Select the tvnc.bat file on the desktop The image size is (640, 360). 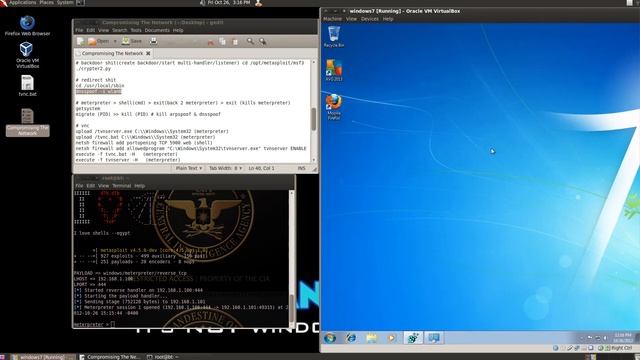27,86
